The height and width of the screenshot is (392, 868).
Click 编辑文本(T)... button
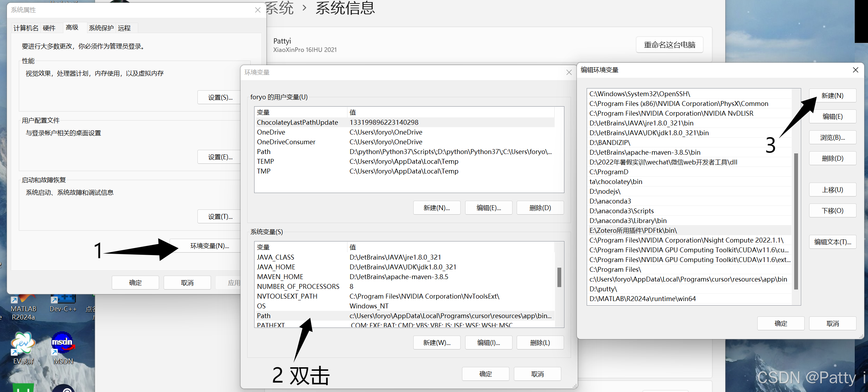point(832,242)
